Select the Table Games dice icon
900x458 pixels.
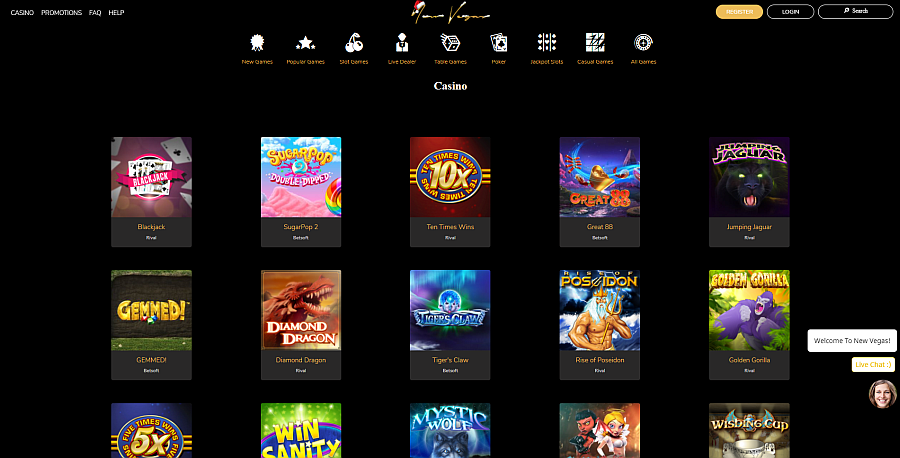pos(450,42)
